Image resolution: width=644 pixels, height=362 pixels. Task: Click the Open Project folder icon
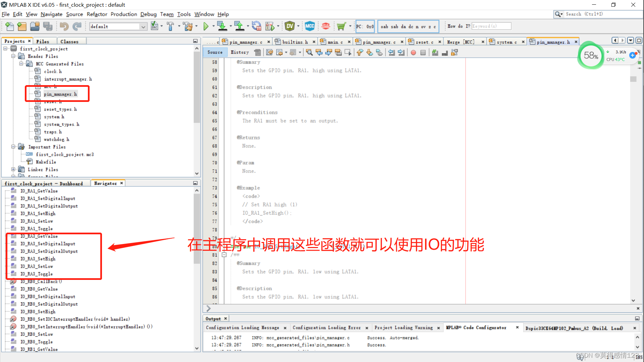[35, 26]
